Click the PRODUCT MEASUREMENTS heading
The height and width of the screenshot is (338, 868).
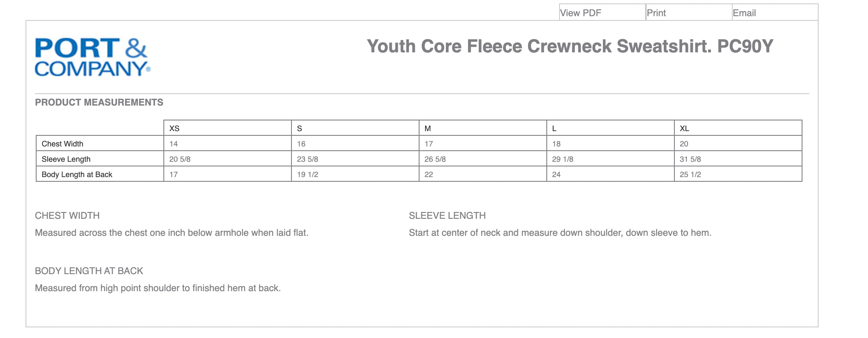click(99, 102)
